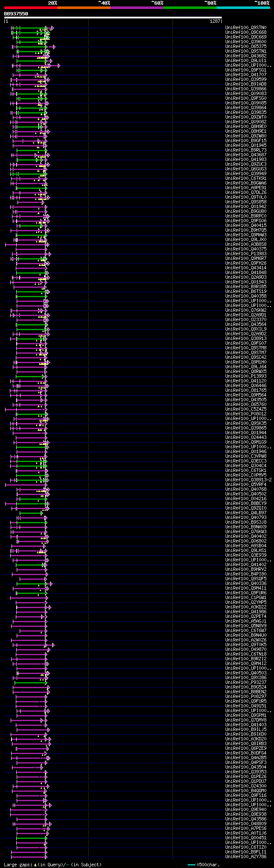Select the UniRef100_B9GF15 label

click(246, 141)
